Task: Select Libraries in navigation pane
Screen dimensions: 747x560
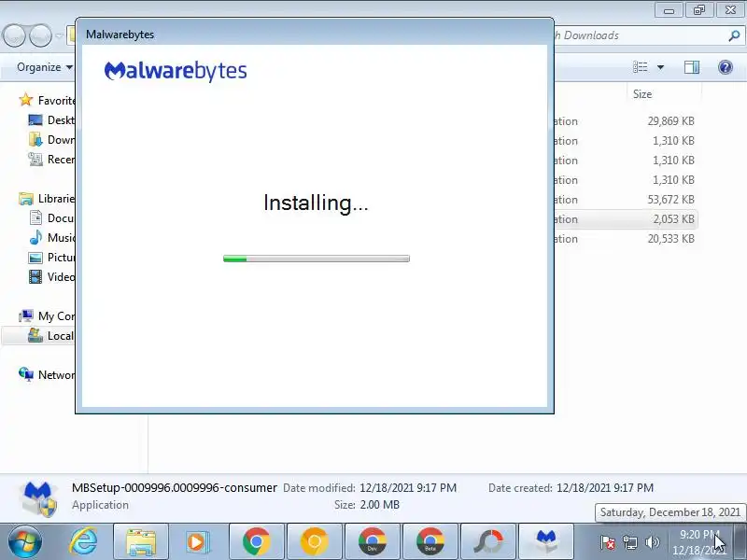Action: [47, 199]
